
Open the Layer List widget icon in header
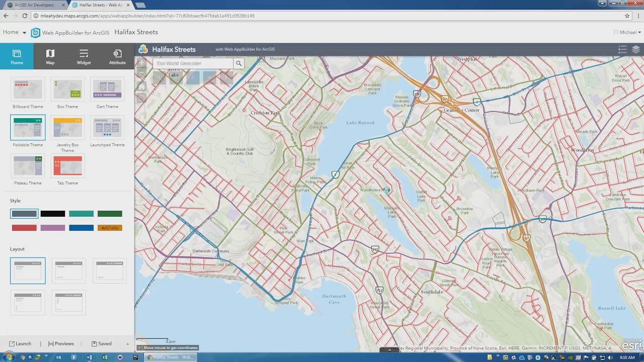(636, 49)
